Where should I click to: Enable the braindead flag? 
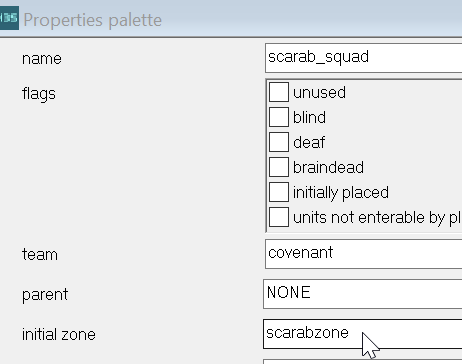click(x=279, y=167)
